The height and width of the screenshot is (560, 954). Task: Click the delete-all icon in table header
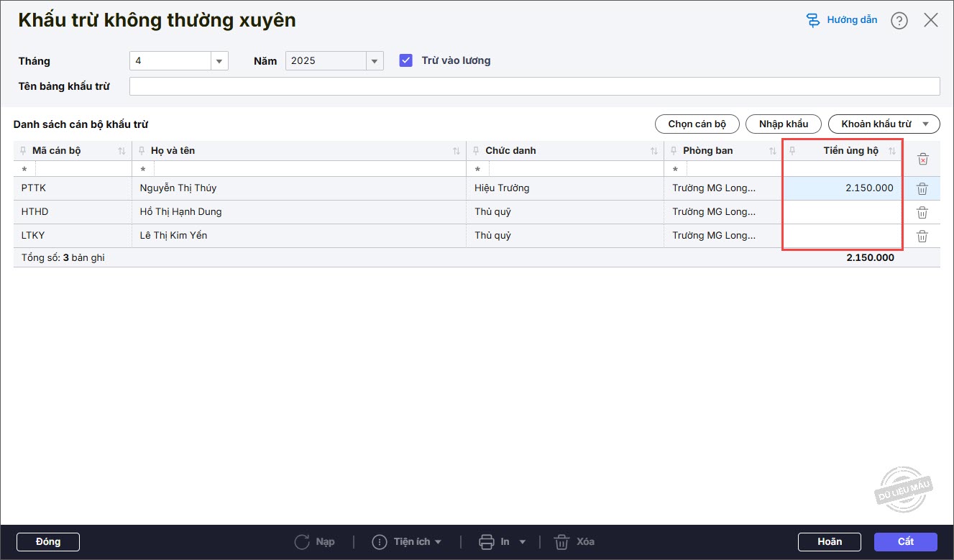pos(923,159)
